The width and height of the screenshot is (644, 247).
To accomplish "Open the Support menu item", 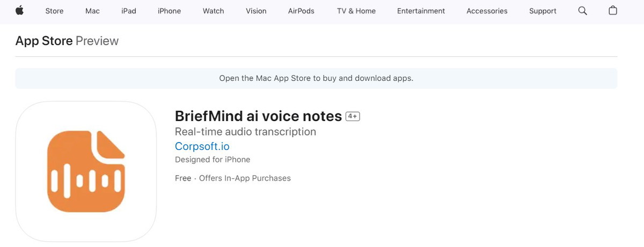I will (x=543, y=11).
